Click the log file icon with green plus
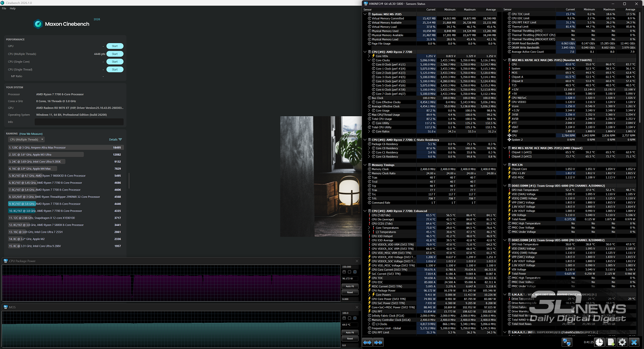 coord(611,342)
